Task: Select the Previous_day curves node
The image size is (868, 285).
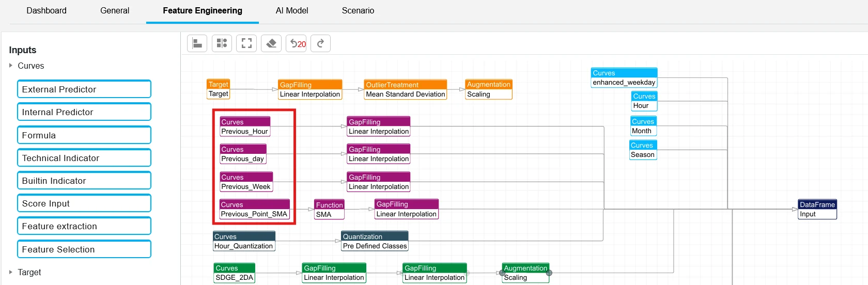Action: tap(243, 154)
